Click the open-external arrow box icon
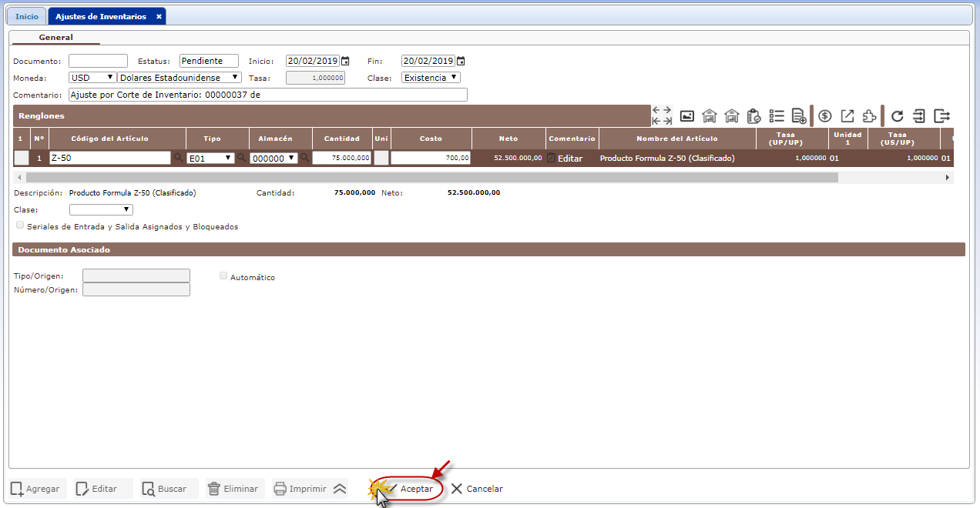The image size is (980, 508). (847, 116)
